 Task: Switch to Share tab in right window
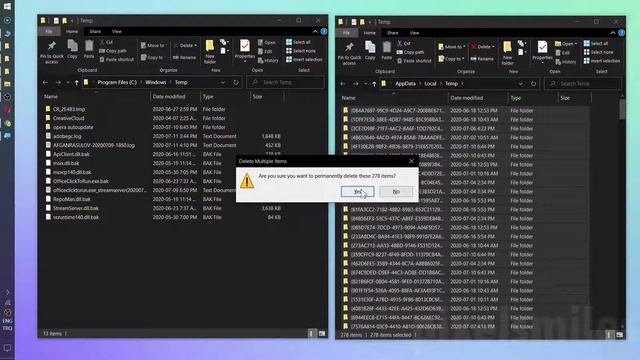393,33
